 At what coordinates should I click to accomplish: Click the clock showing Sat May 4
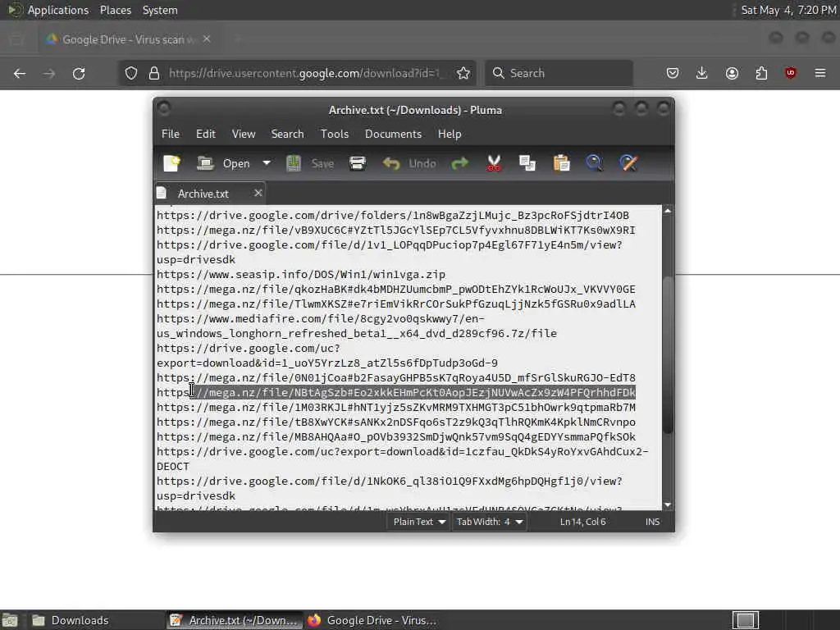point(788,10)
